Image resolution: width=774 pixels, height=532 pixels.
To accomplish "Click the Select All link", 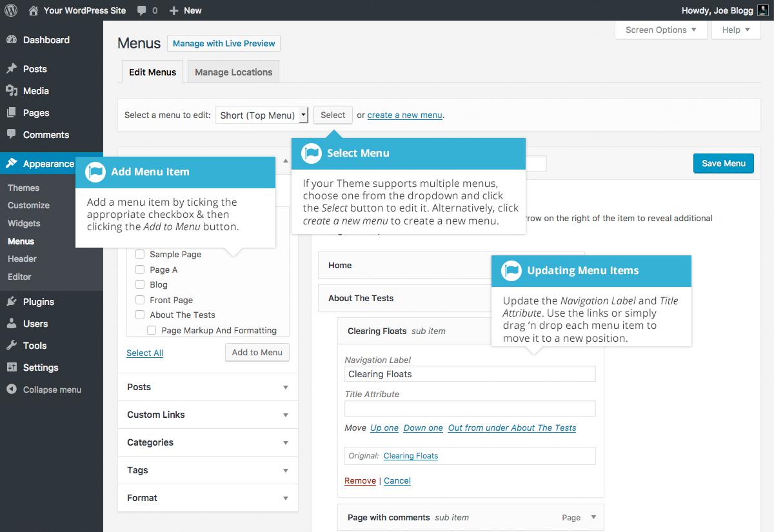I will 145,353.
